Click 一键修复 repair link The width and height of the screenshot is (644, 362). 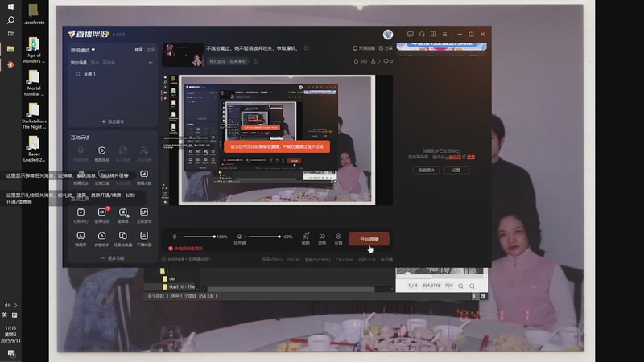point(453,157)
